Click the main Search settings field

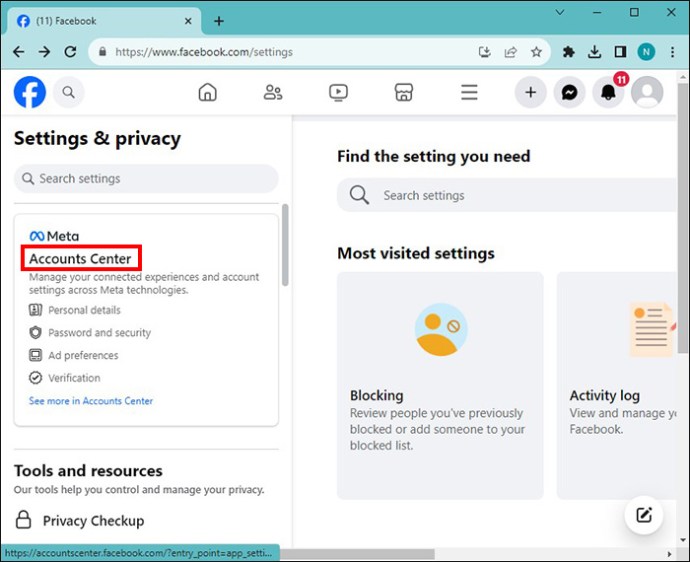click(x=506, y=195)
